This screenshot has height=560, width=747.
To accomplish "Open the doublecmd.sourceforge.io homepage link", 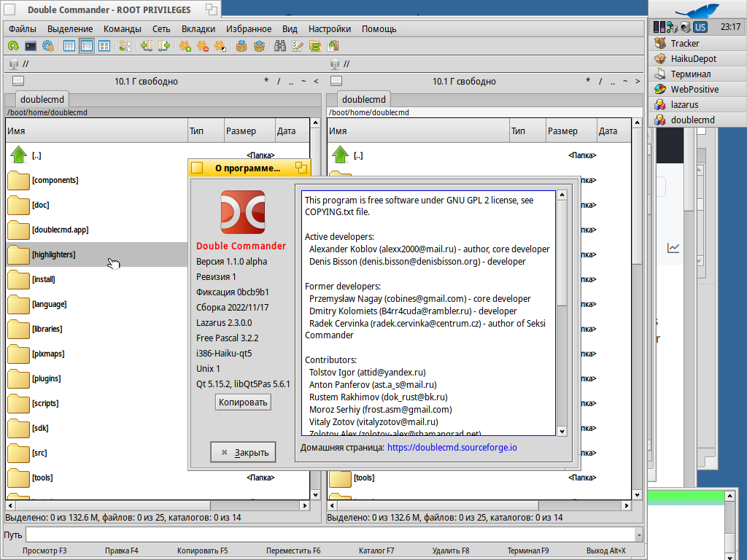I will [452, 448].
